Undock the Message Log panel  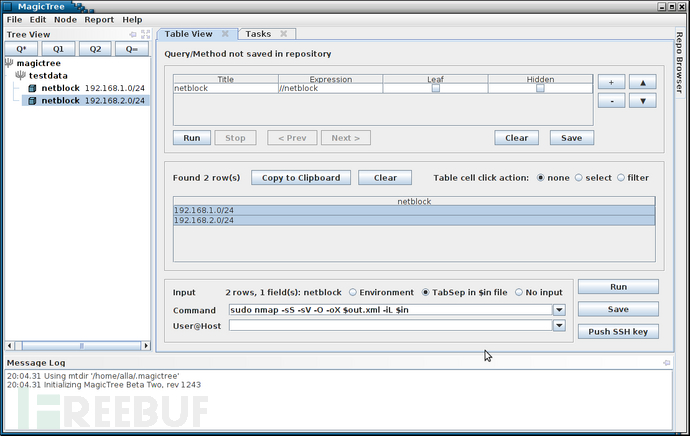[667, 363]
